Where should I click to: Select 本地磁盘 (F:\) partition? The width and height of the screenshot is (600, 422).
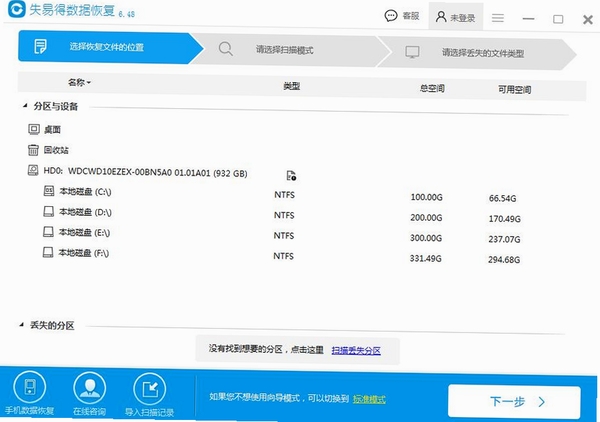[x=83, y=253]
